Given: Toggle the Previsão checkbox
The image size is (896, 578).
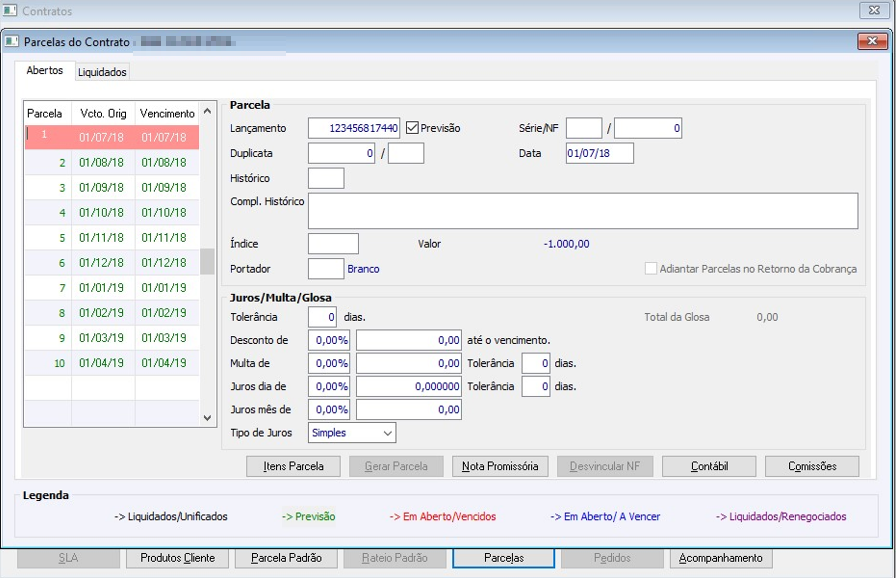Looking at the screenshot, I should pos(412,128).
